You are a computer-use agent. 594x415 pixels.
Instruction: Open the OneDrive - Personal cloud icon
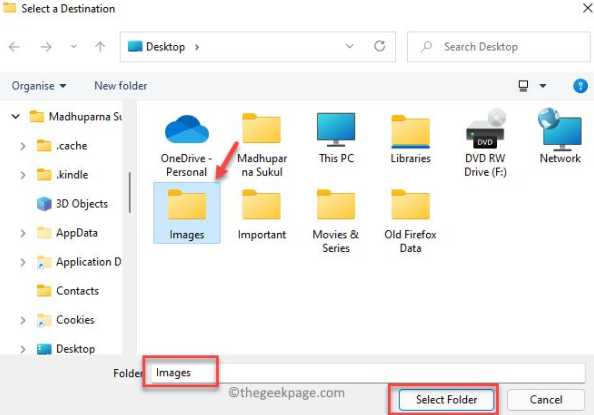[x=187, y=129]
